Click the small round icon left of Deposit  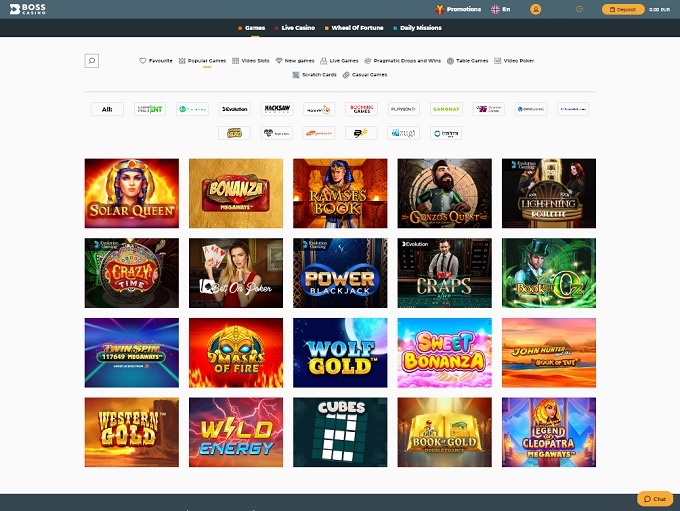tap(579, 9)
